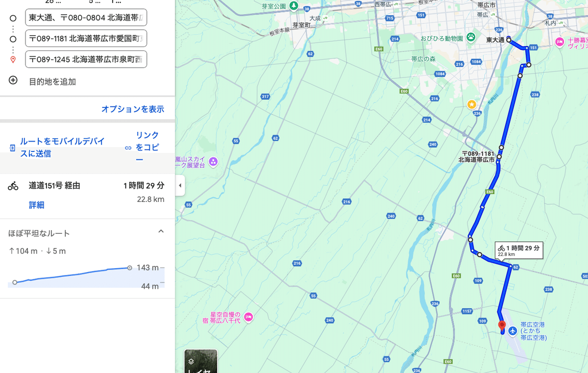The width and height of the screenshot is (588, 373).
Task: Click the 143 m point on elevation graph
Action: 129,268
